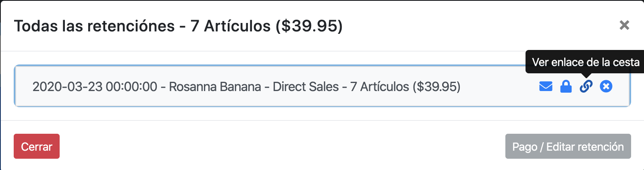The width and height of the screenshot is (644, 170).
Task: Click the "Todas las retenciónes" dialog title
Action: coord(94,26)
